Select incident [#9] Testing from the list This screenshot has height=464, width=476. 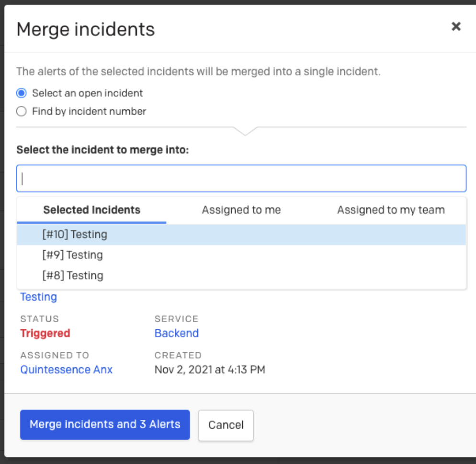(x=72, y=255)
